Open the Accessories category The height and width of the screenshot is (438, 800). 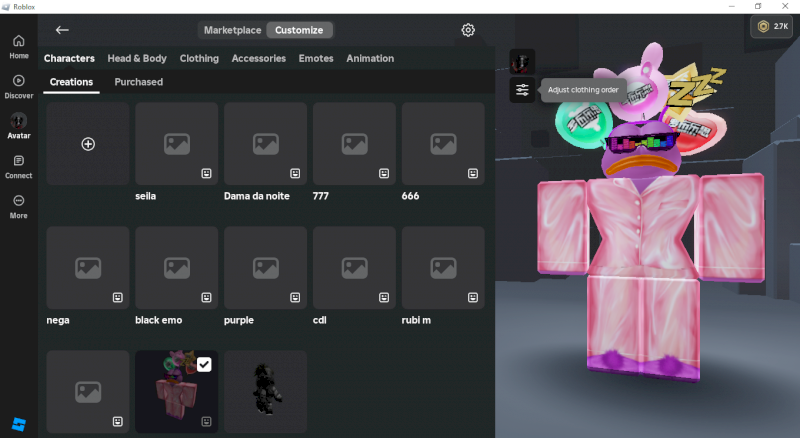click(x=258, y=58)
